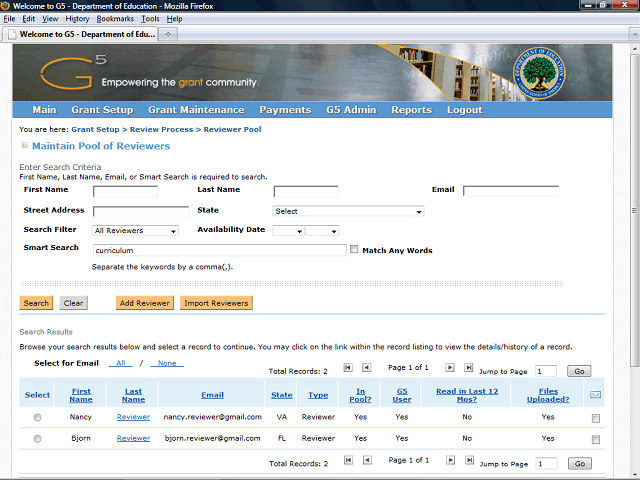This screenshot has width=640, height=480.
Task: Click the Import Reviewers button
Action: [217, 303]
